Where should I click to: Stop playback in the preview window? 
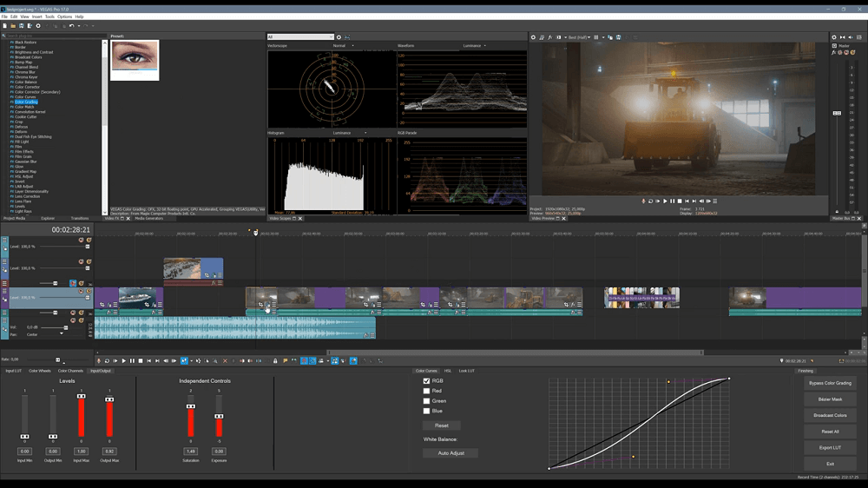[680, 201]
